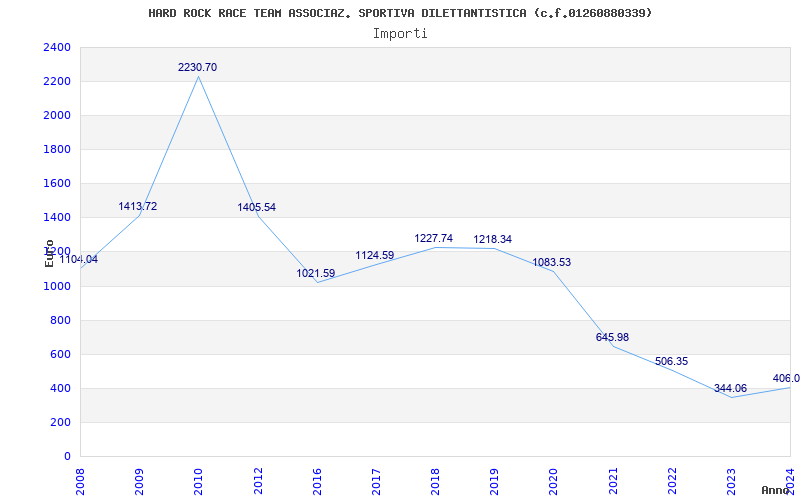800x500 pixels.
Task: Click the 0 y-axis tick label
Action: tap(67, 457)
